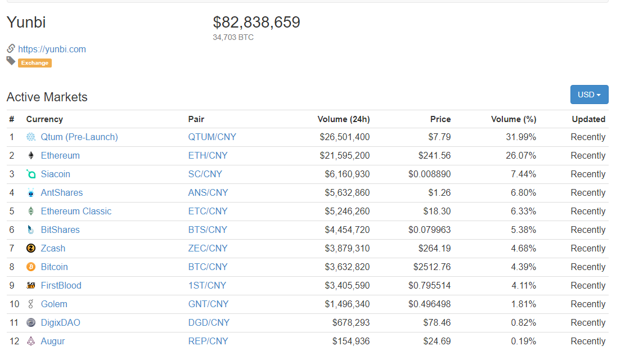Click the Ethereum diamond icon
This screenshot has width=625, height=364.
[31, 155]
